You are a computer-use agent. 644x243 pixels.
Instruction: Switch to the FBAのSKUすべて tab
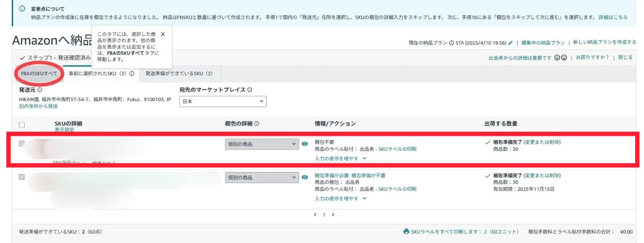pyautogui.click(x=39, y=73)
